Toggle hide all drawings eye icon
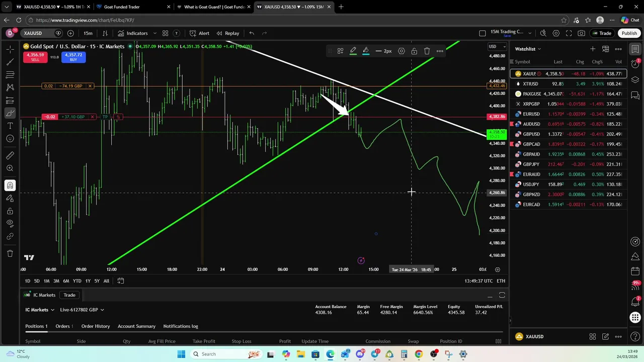This screenshot has width=644, height=362. point(10,224)
